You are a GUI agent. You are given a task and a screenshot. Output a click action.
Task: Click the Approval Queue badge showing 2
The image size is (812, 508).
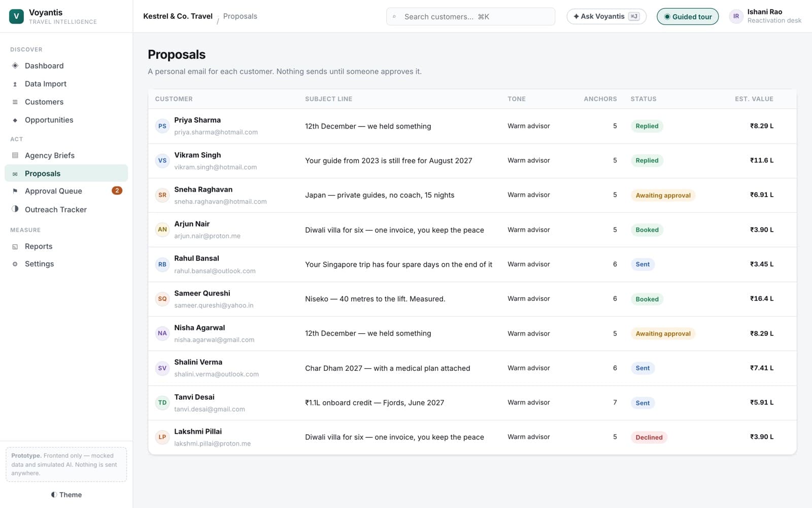coord(117,190)
